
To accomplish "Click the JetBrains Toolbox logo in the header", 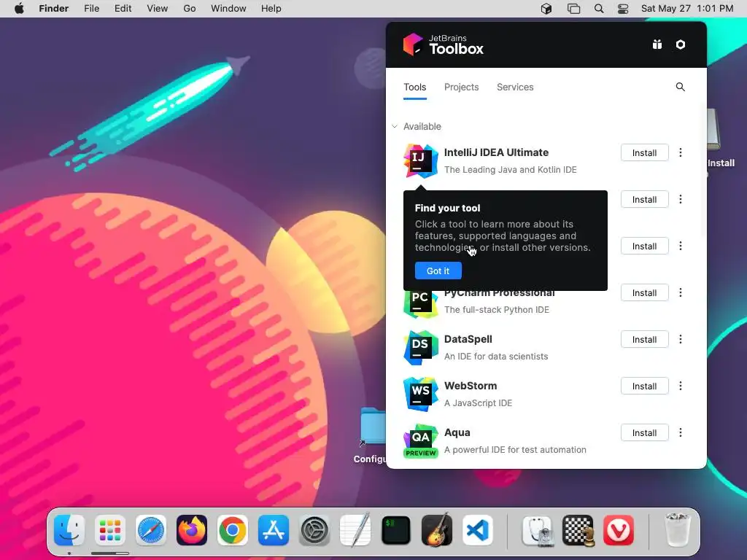I will [443, 44].
